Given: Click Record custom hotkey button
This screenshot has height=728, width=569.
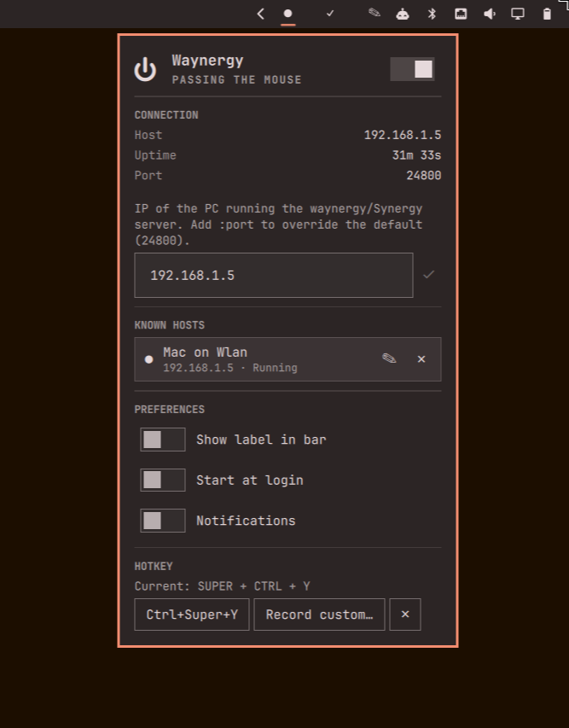Looking at the screenshot, I should point(319,614).
